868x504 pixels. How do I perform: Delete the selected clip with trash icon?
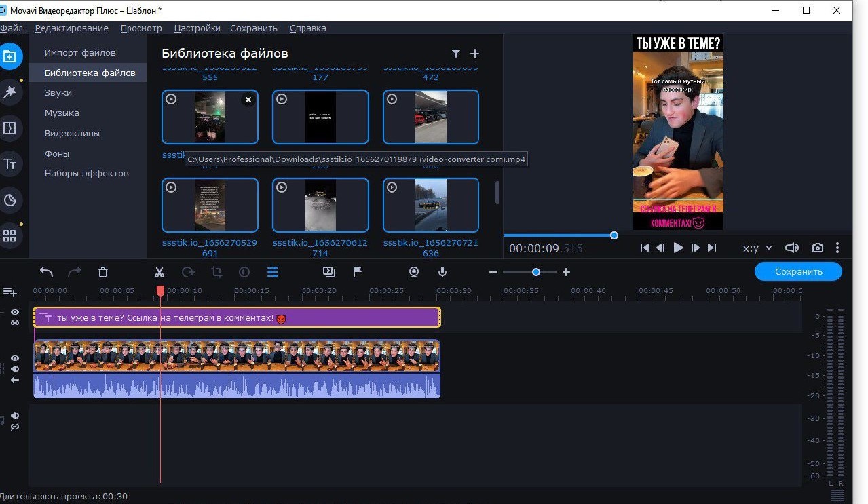[103, 272]
